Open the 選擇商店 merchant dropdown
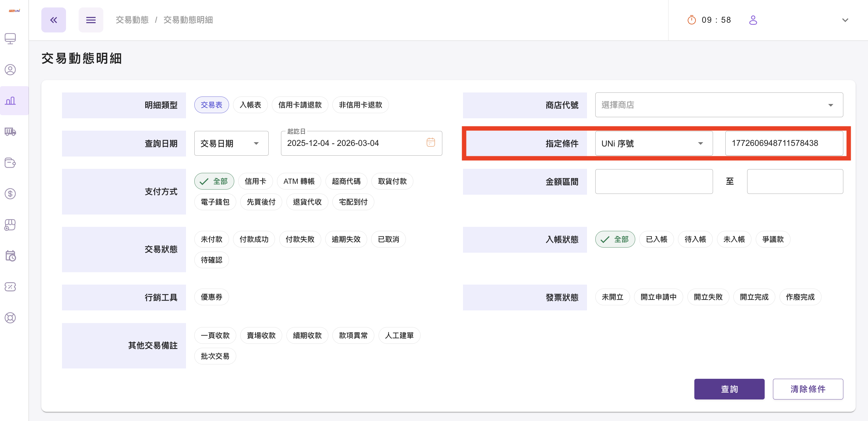 [719, 105]
